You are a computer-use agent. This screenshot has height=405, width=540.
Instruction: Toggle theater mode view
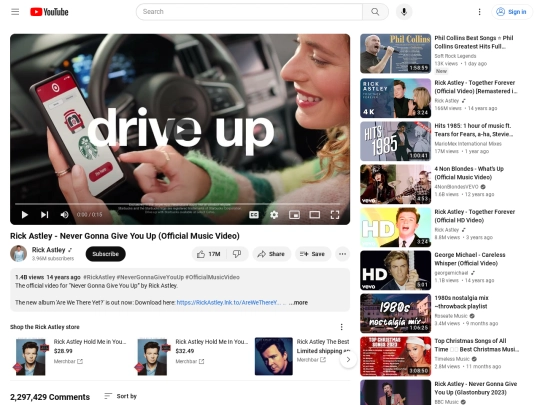pos(314,215)
